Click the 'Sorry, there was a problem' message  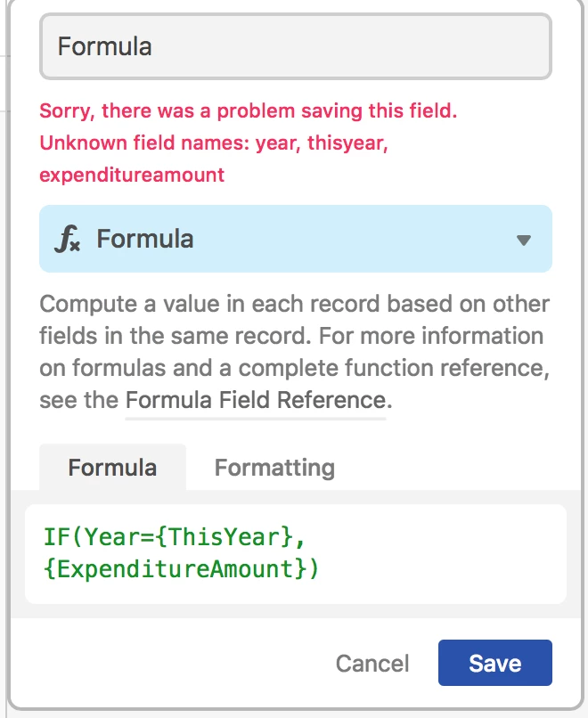coord(249,110)
